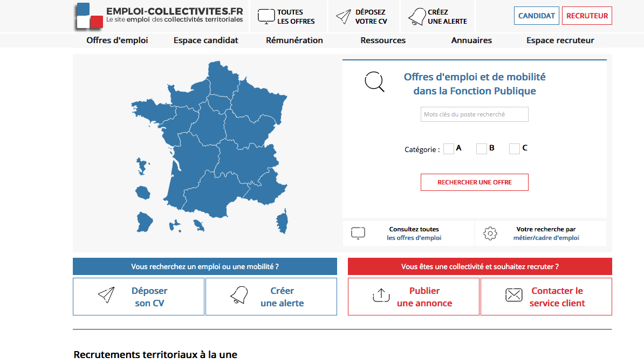Click the bell icon beside Créez une alerte
This screenshot has width=644, height=364.
point(417,16)
